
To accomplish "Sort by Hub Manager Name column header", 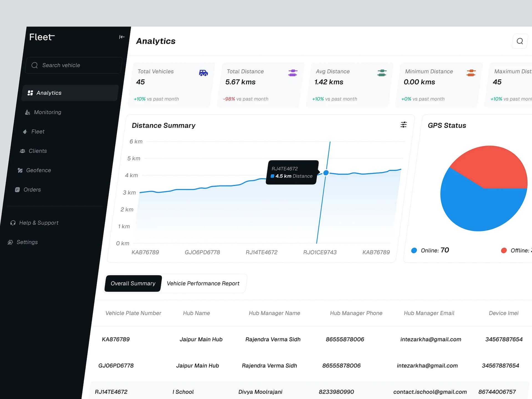I will pos(274,313).
